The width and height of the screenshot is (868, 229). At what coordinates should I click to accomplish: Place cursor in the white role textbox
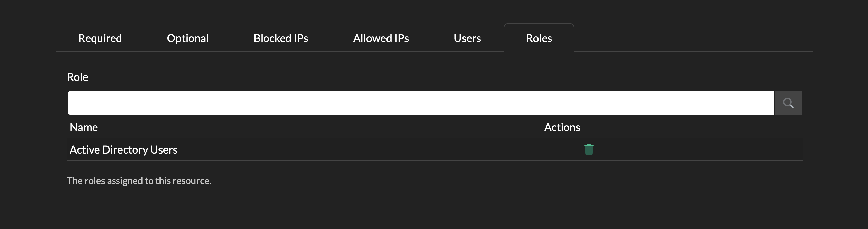(420, 103)
